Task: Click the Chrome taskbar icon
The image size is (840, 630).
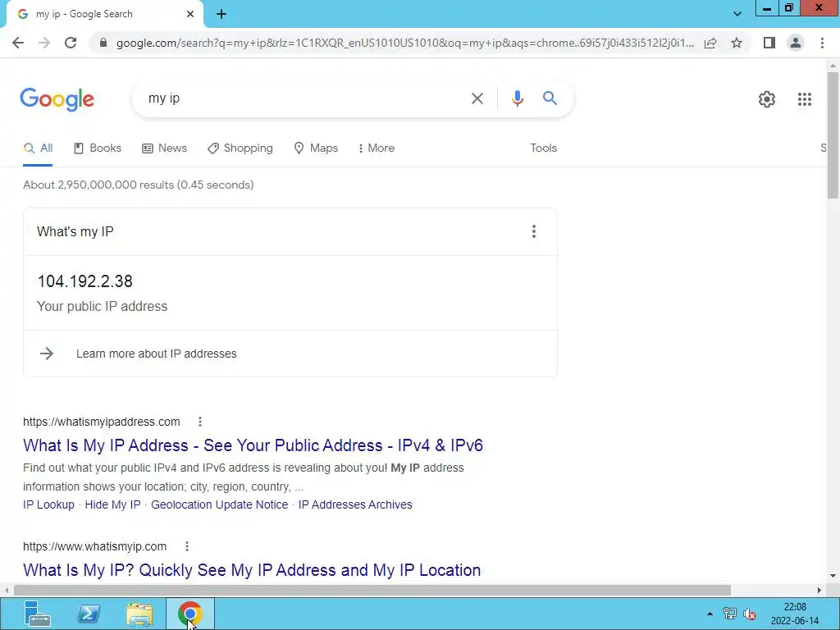Action: pyautogui.click(x=190, y=614)
